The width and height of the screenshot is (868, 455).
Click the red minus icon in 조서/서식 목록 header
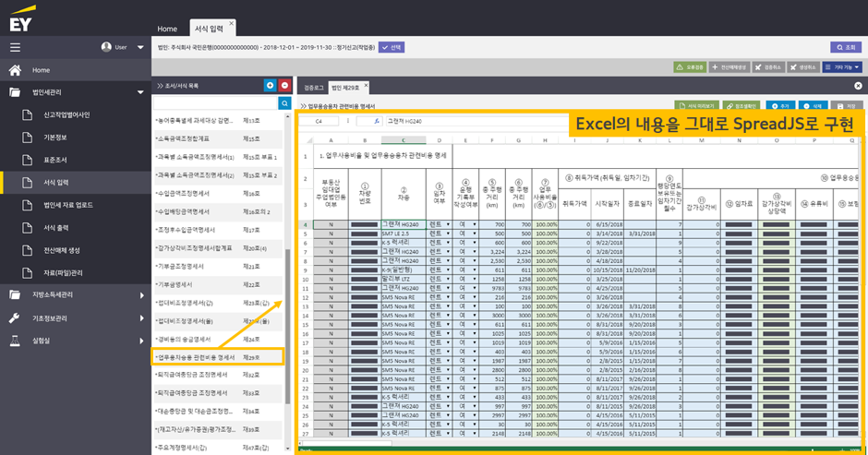tap(284, 85)
